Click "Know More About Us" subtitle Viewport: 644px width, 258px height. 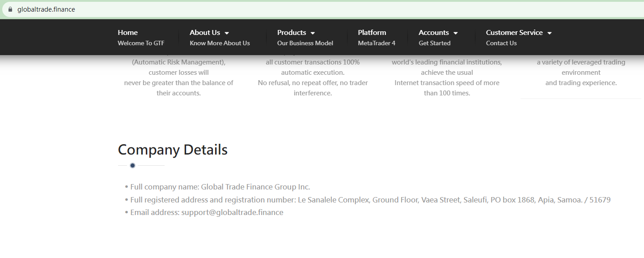(220, 43)
